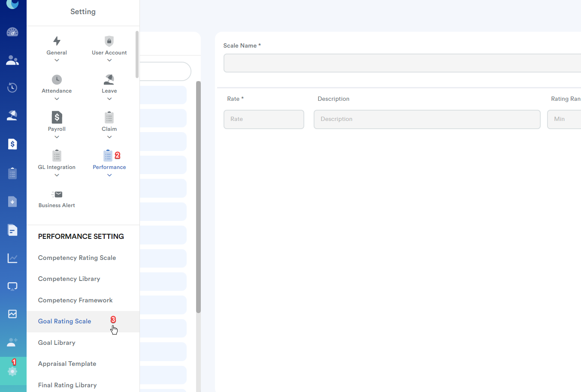Expand the chevron under GL Integration
This screenshot has width=581, height=392.
[57, 175]
